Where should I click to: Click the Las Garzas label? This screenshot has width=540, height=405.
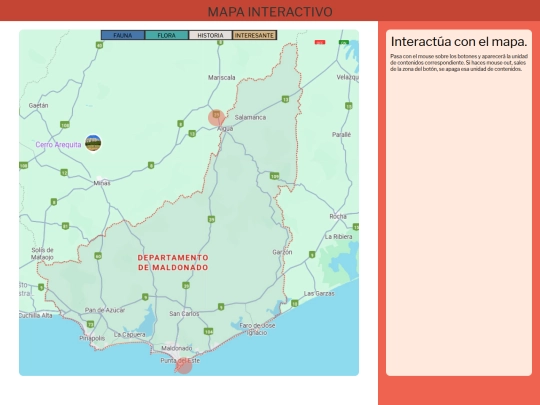[x=319, y=293]
